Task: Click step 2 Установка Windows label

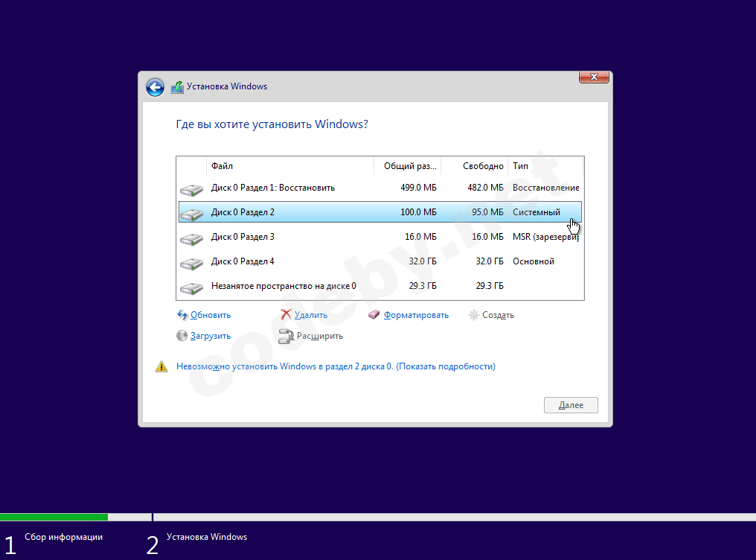Action: click(207, 537)
